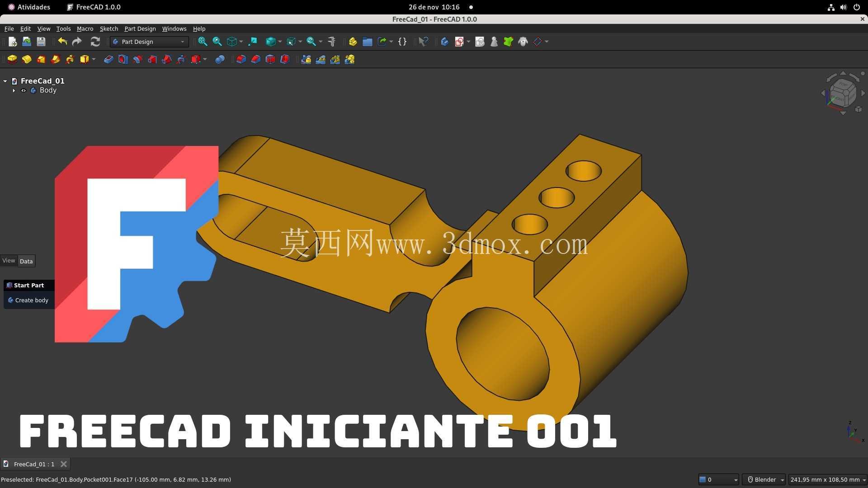Click the curly braces variable set icon
This screenshot has width=868, height=488.
pos(402,42)
